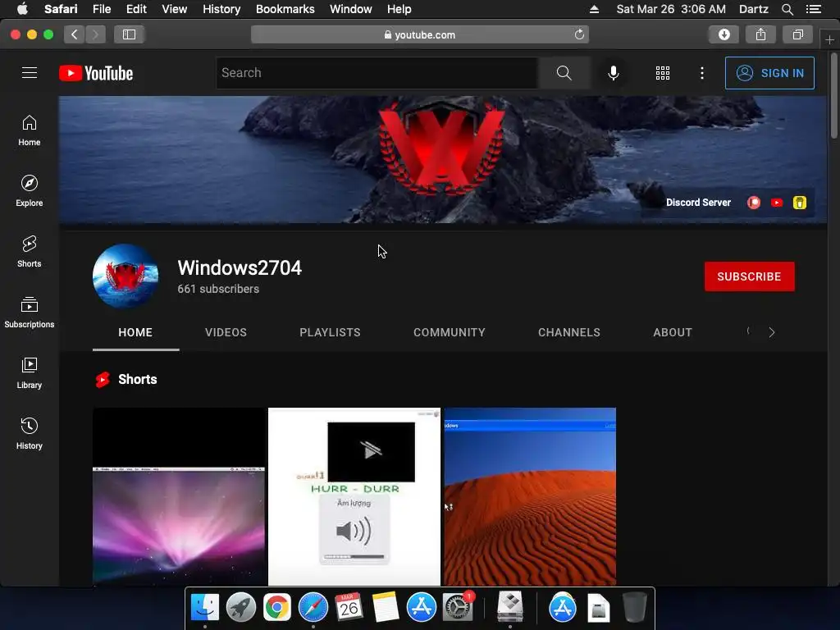Switch to the VIDEOS tab

tap(226, 332)
